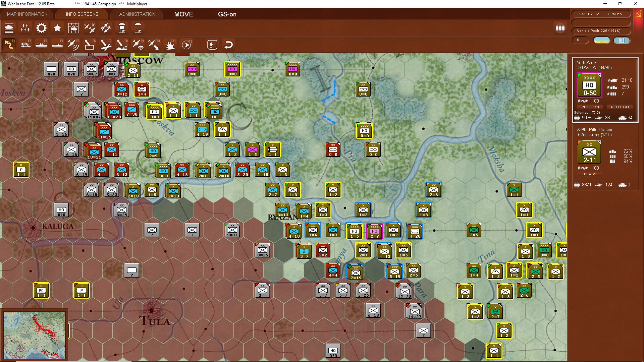Image resolution: width=644 pixels, height=362 pixels.
Task: Open the MAP INFORMATION tab
Action: point(27,14)
